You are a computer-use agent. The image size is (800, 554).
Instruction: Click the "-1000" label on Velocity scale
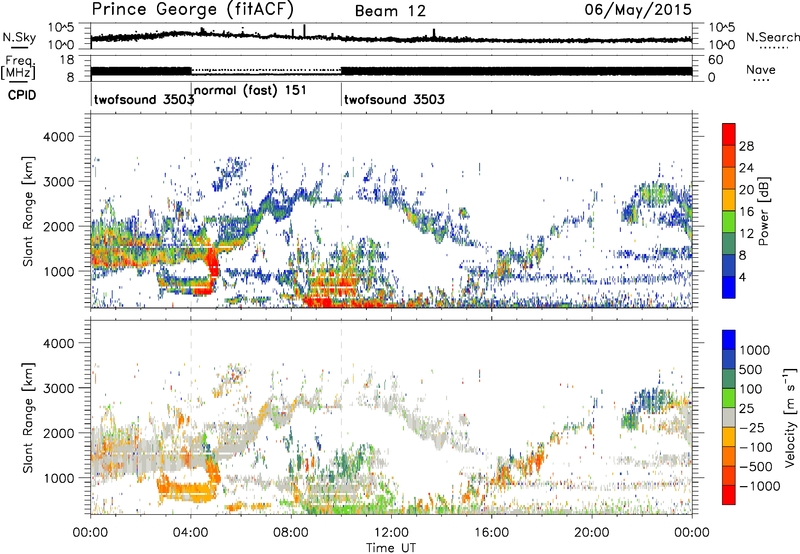pos(760,486)
